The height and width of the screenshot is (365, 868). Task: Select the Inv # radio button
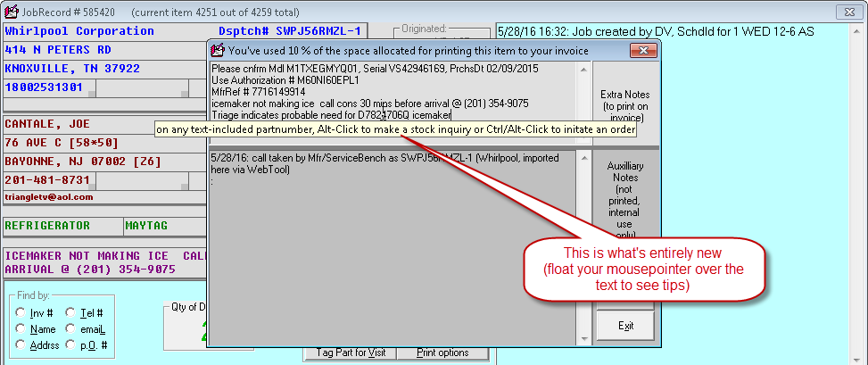(x=21, y=313)
